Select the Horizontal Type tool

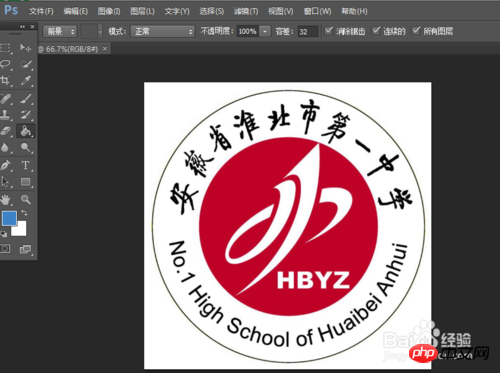coord(25,165)
